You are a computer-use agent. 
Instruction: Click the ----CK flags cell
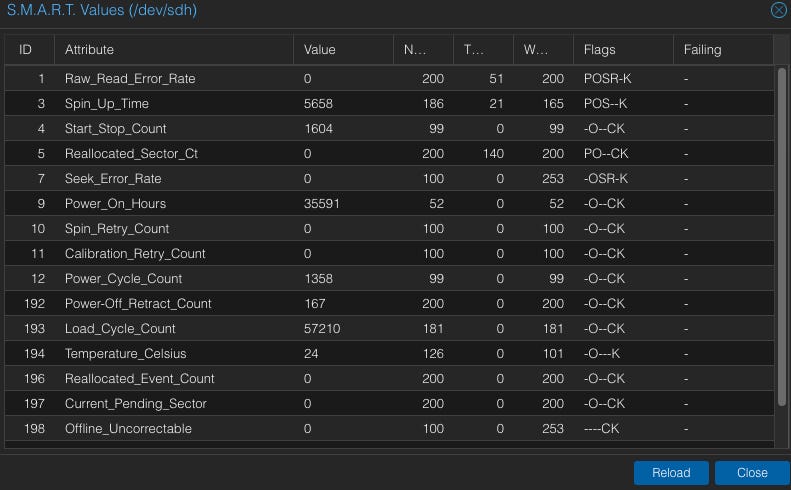[601, 428]
